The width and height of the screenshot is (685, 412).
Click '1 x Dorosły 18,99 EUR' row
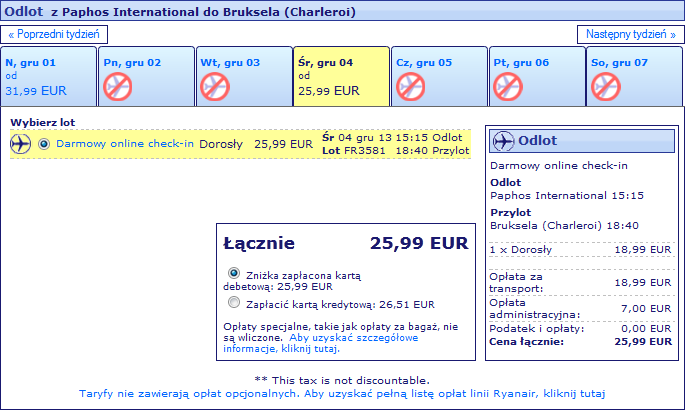point(581,249)
